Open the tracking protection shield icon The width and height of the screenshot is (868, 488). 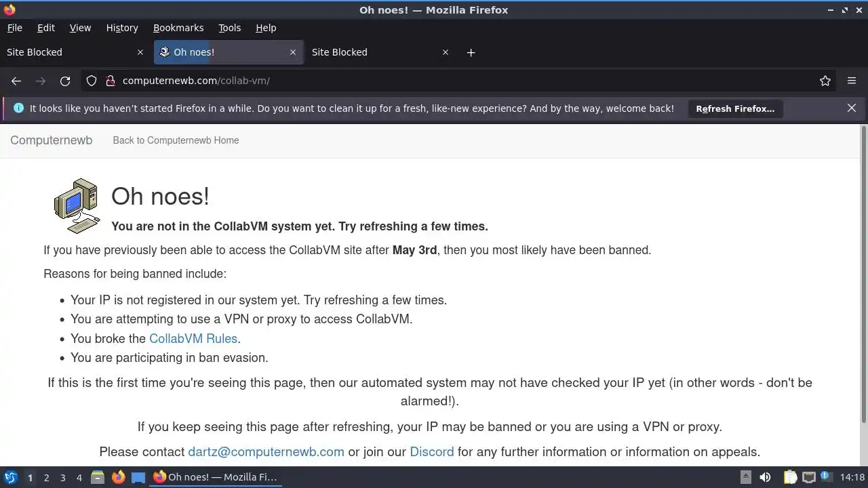coord(92,81)
